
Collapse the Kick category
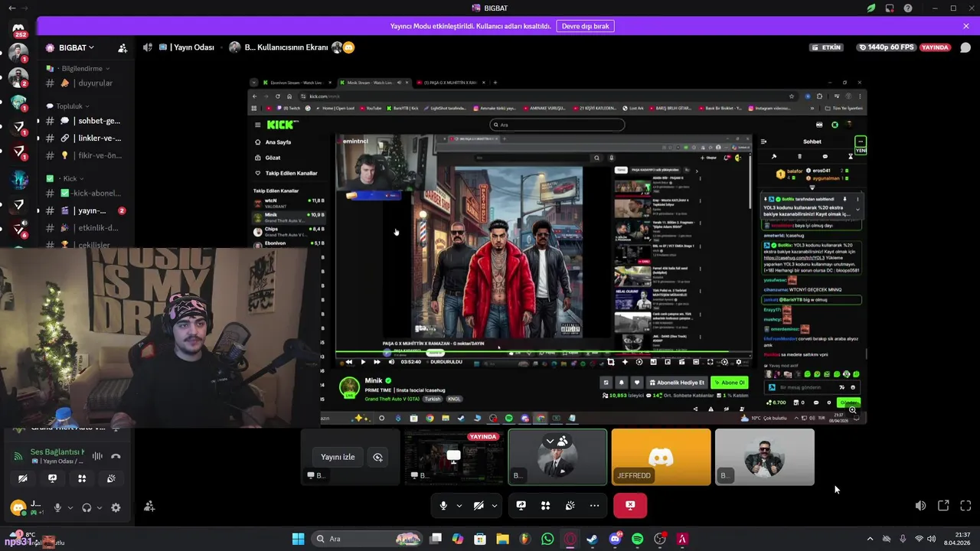[x=67, y=178]
